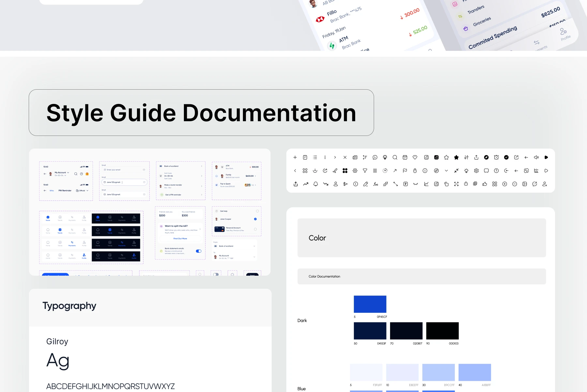Click the minus circle icon

tap(515, 184)
